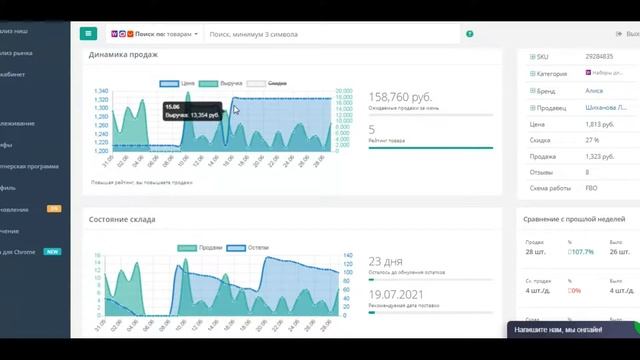
Task: Open the brand link 'Алиса'
Action: pyautogui.click(x=594, y=91)
